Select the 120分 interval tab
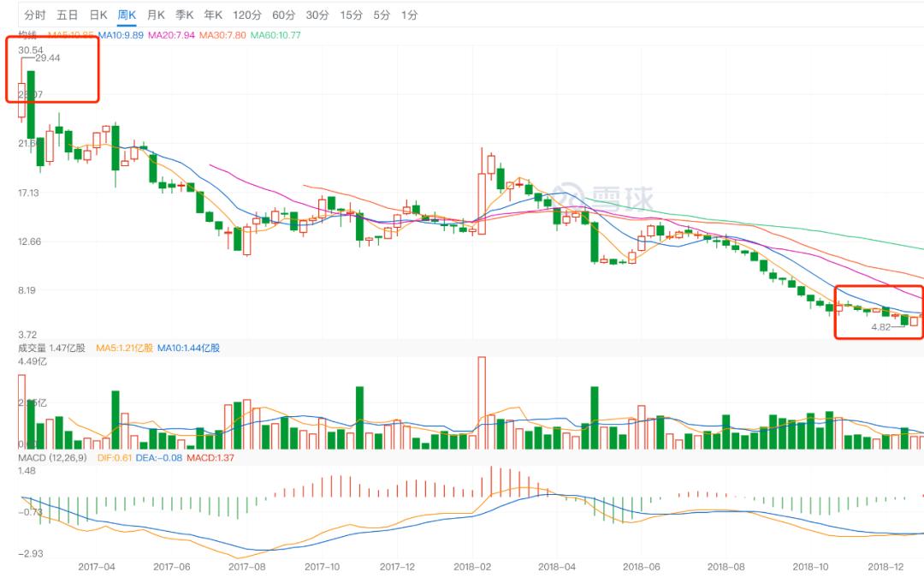 [246, 15]
